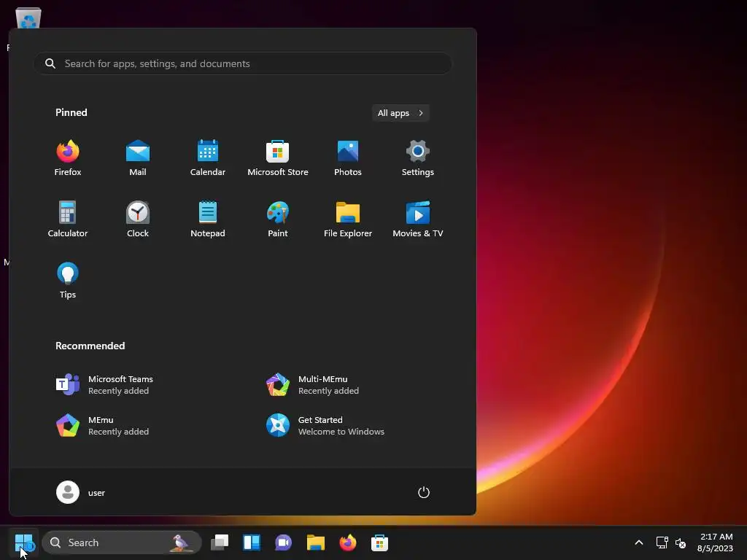This screenshot has height=560, width=747.
Task: Launch Movies & TV
Action: click(418, 219)
